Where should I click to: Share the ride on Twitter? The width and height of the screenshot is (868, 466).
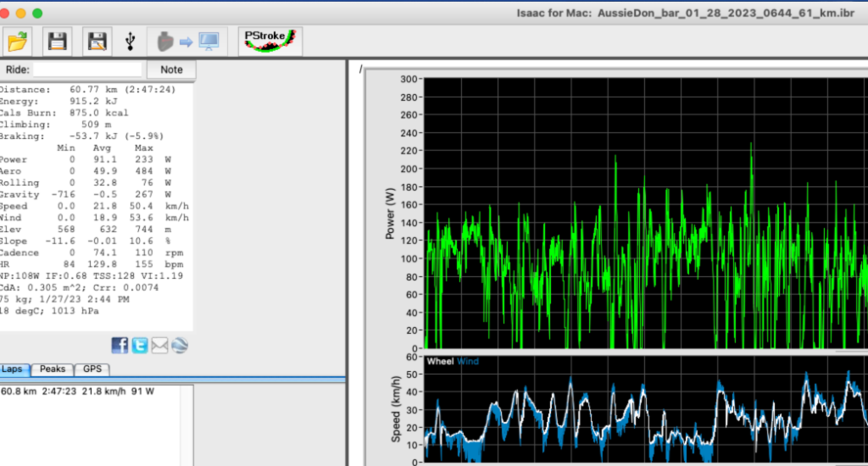140,345
